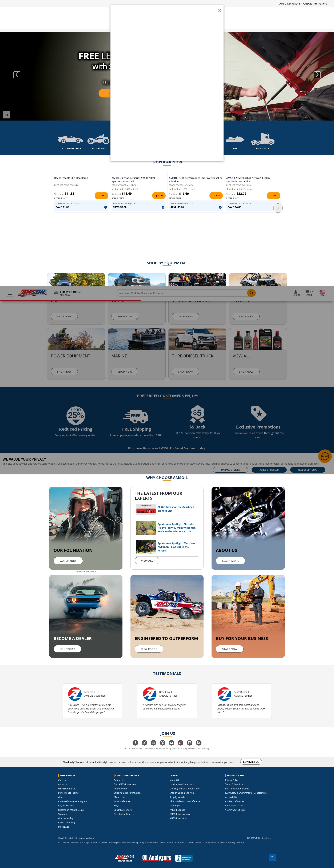334x868 pixels.
Task: Click View Proof button
Action: tap(149, 649)
